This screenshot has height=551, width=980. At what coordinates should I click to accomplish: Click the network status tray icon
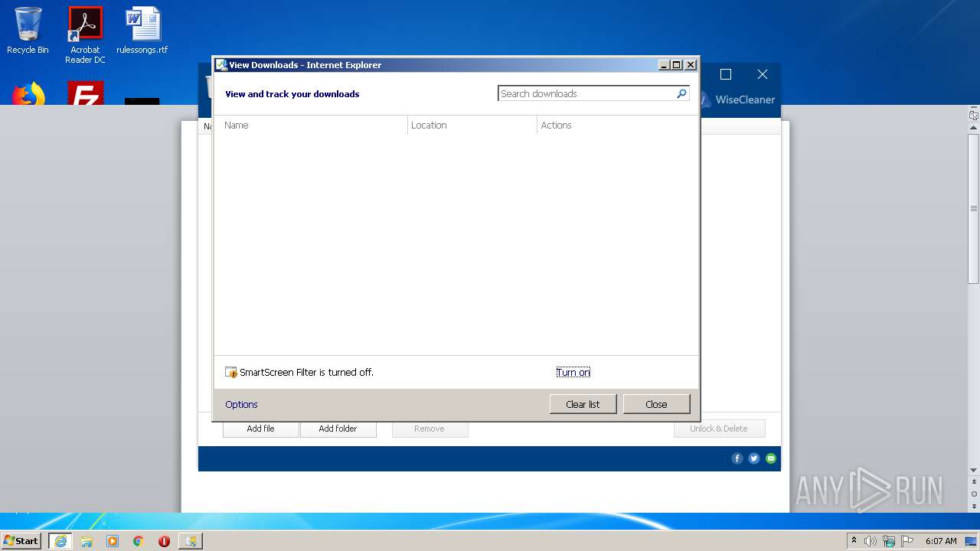[889, 541]
